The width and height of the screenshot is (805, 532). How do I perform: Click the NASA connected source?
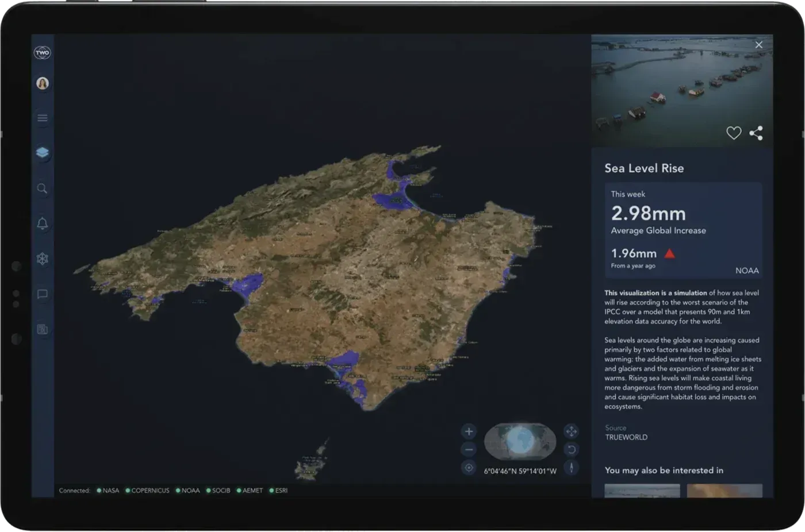(x=108, y=491)
